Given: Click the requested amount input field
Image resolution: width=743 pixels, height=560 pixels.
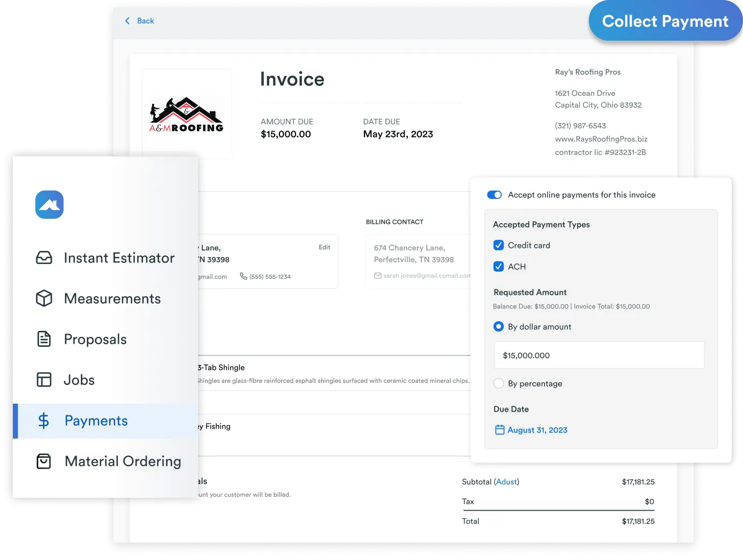Looking at the screenshot, I should 599,355.
